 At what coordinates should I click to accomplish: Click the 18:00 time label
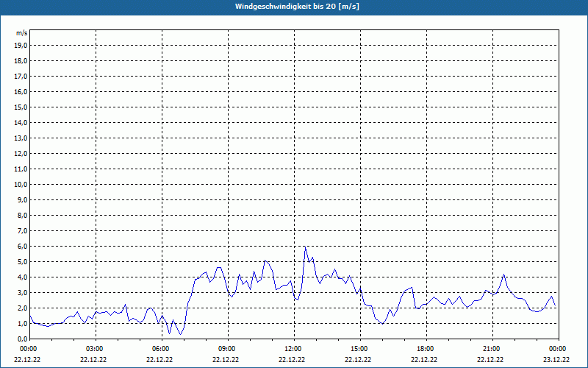[x=426, y=349]
